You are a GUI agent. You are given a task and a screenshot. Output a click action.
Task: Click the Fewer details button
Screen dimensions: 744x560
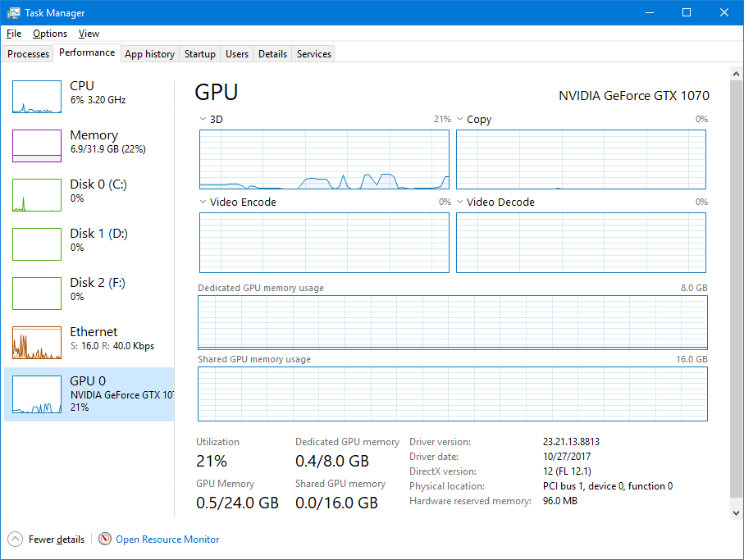(x=56, y=540)
